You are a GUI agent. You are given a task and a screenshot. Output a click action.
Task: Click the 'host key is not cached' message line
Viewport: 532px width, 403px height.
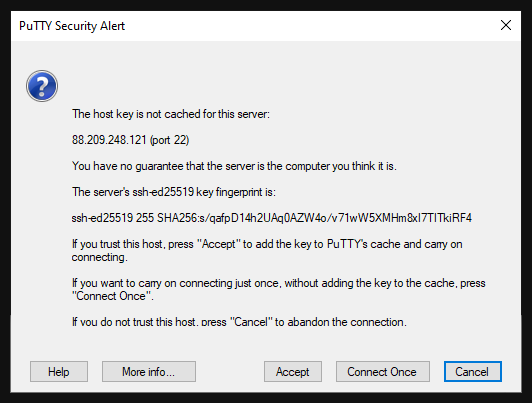tap(171, 114)
